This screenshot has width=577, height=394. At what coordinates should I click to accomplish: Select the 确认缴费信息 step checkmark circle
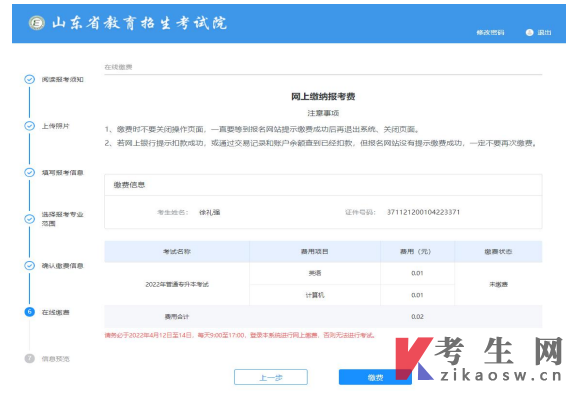(29, 266)
